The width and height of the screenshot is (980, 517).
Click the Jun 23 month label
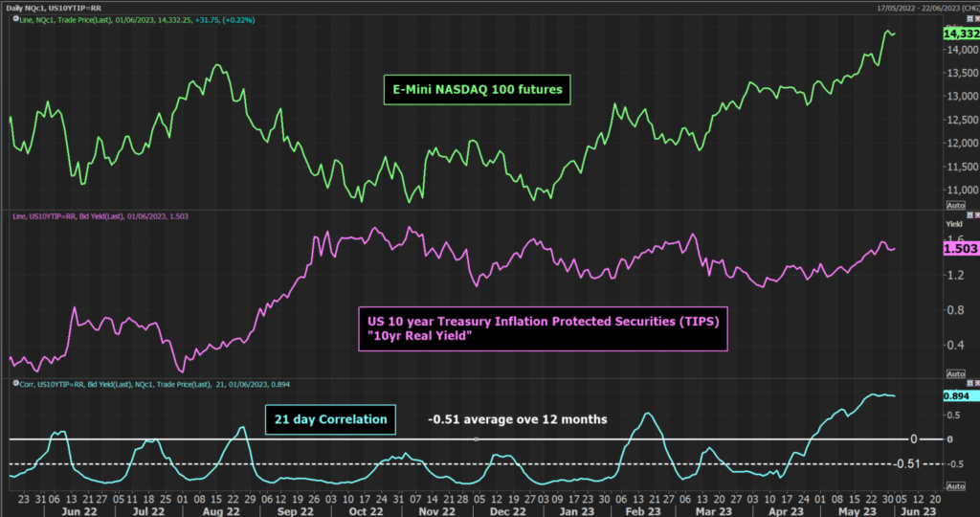pyautogui.click(x=918, y=511)
